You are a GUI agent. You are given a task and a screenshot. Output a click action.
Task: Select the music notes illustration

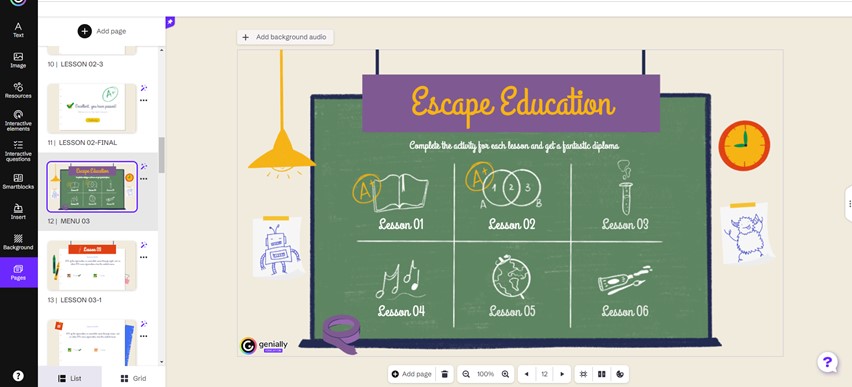point(401,280)
